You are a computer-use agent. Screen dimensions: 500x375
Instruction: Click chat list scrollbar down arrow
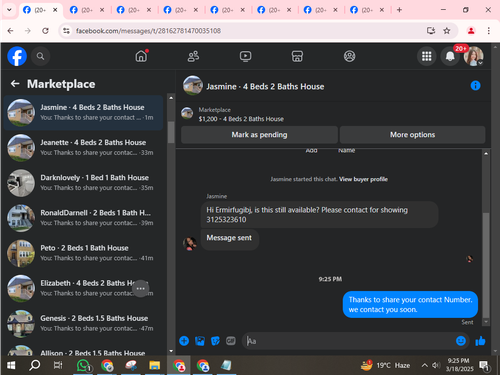171,351
